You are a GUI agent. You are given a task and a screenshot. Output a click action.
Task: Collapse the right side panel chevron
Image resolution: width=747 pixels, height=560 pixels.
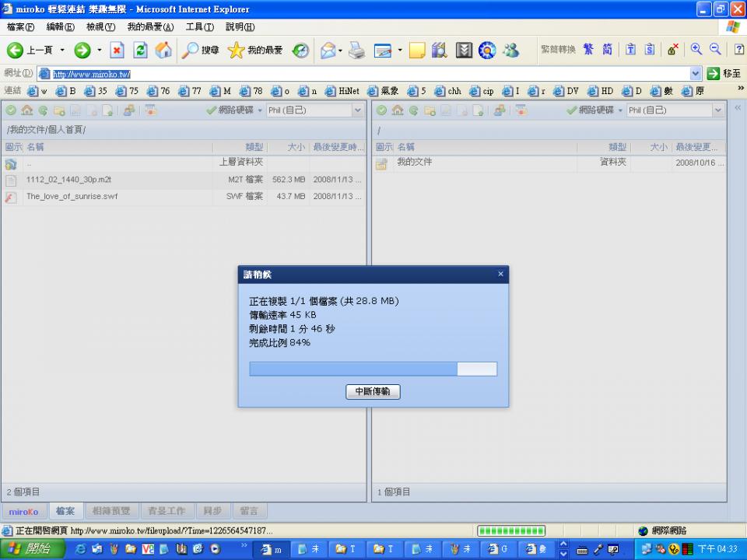point(738,108)
